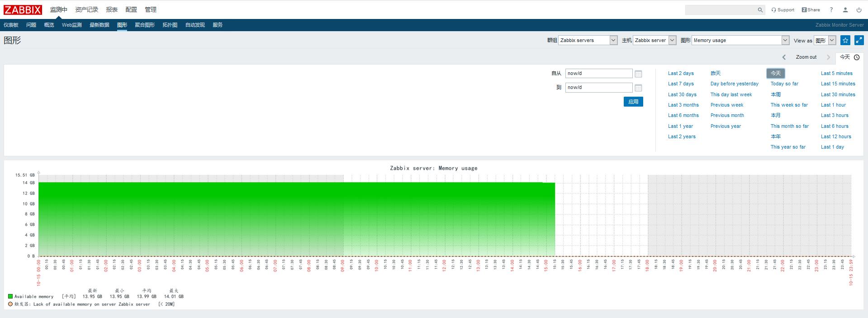The image size is (868, 318).
Task: Select Previous week range
Action: [727, 105]
